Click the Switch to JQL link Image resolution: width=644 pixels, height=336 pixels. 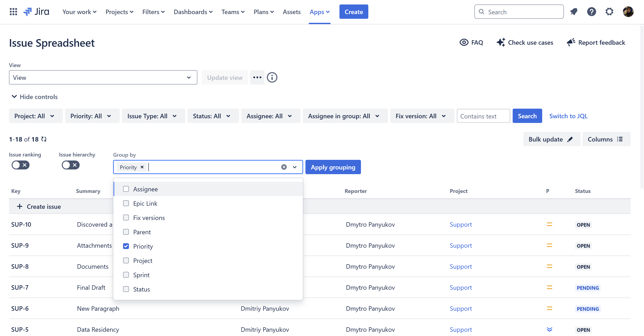pyautogui.click(x=568, y=116)
